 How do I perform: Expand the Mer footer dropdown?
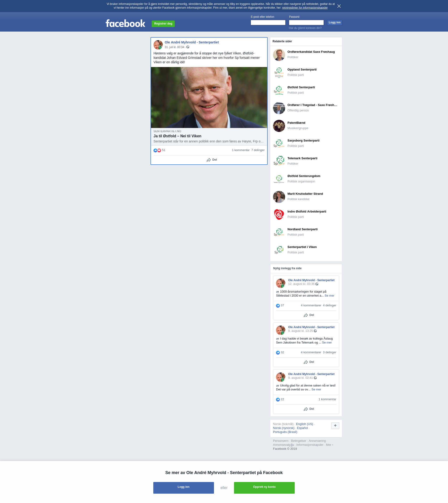(x=329, y=445)
